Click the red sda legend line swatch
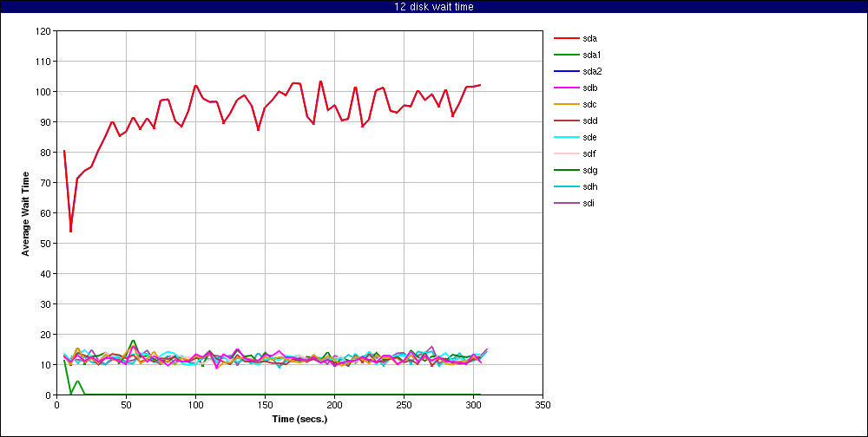868x437 pixels. point(566,38)
